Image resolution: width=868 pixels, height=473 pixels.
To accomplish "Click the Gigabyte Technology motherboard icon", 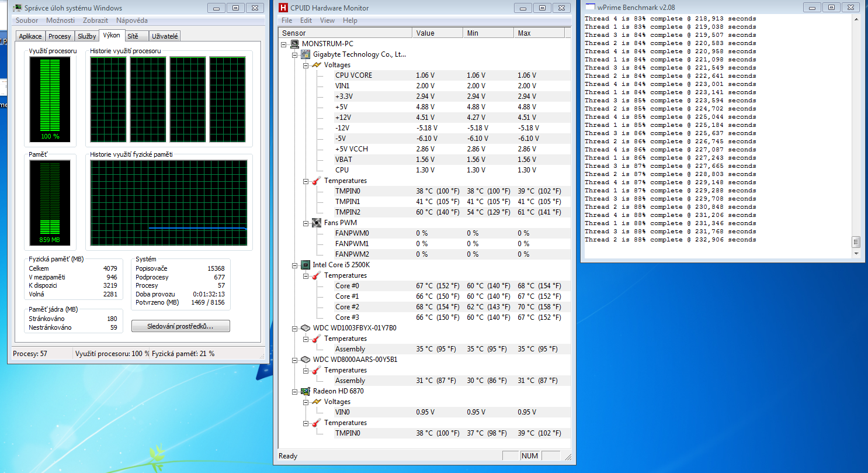I will [x=305, y=54].
